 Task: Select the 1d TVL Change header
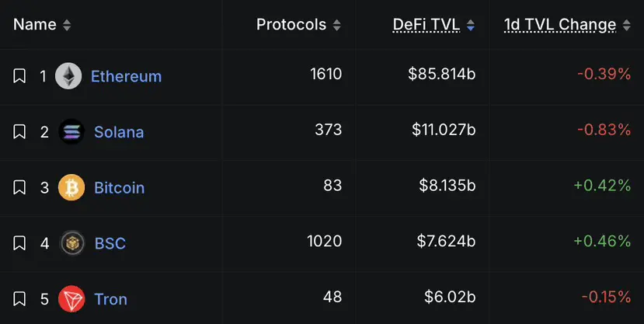560,25
